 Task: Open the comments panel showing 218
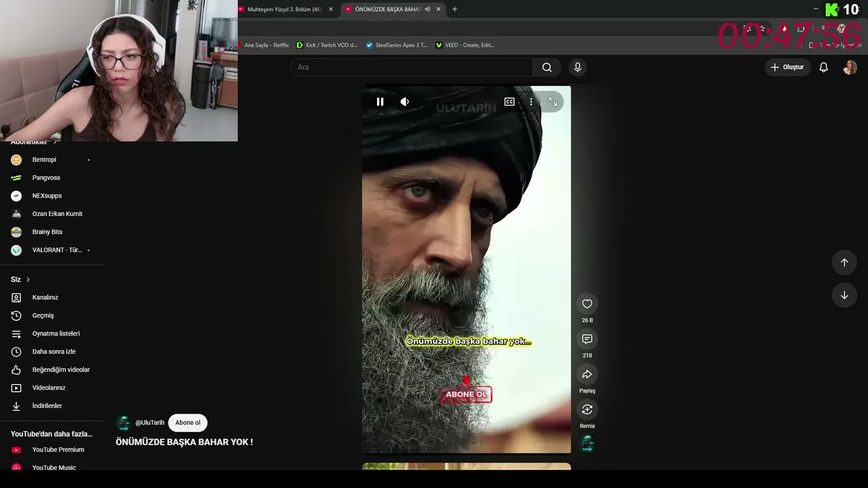coord(587,339)
